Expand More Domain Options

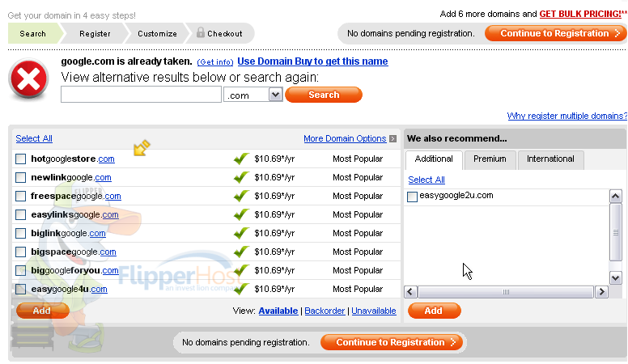coord(345,138)
